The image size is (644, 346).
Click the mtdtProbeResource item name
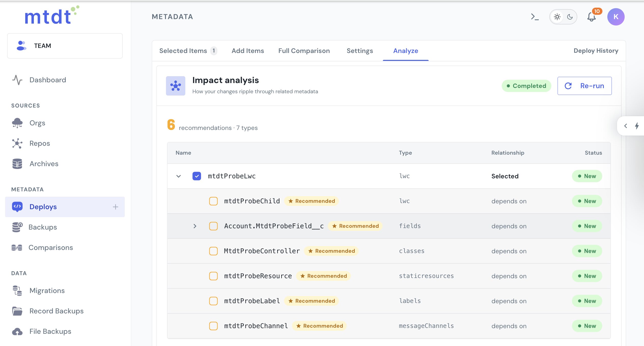pyautogui.click(x=258, y=276)
